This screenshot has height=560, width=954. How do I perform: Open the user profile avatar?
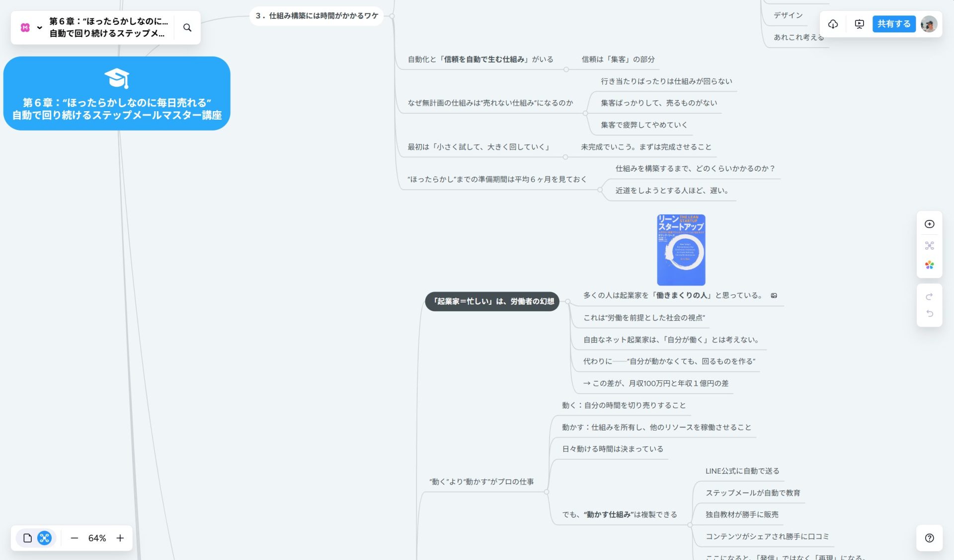(929, 24)
